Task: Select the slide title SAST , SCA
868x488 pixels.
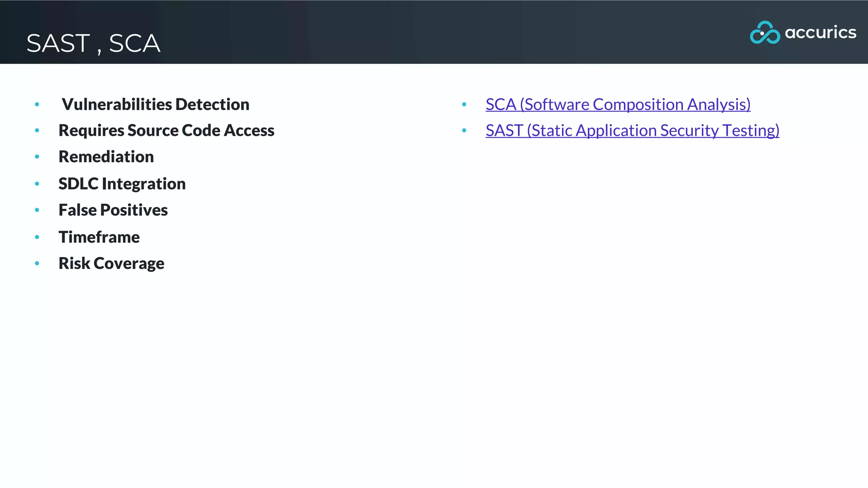Action: 93,43
